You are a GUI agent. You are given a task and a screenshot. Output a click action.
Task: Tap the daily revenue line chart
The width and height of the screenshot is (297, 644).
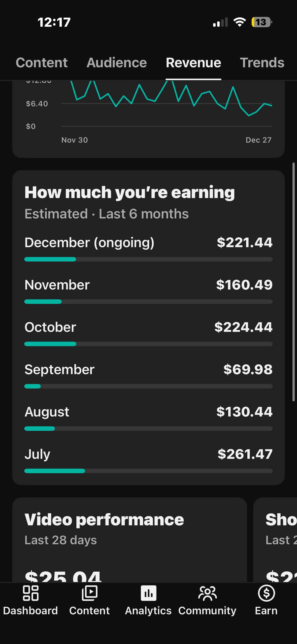point(166,103)
